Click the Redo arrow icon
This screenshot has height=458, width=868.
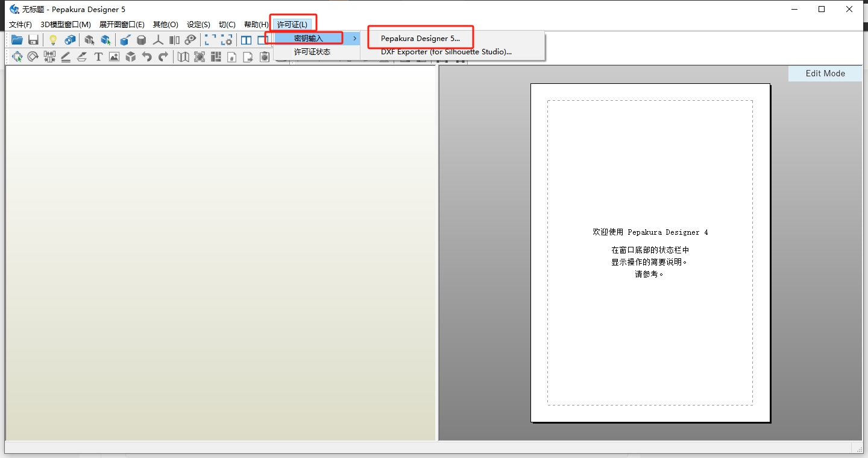(163, 57)
